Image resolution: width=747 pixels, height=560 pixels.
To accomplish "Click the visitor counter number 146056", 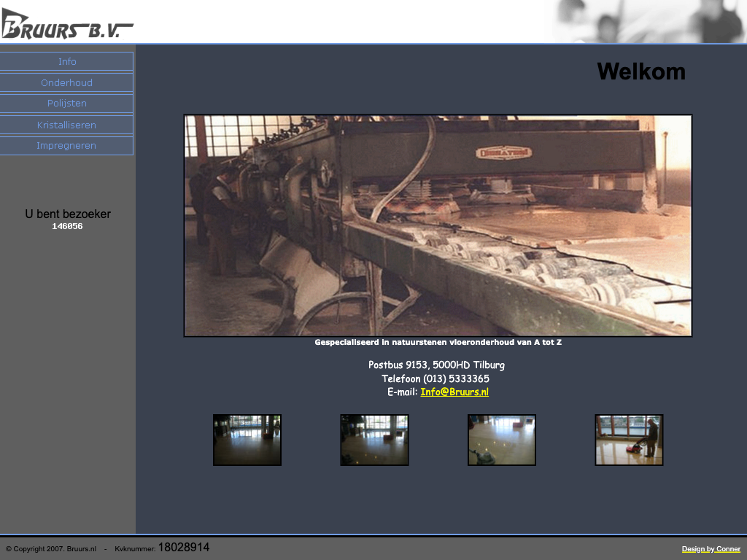I will pyautogui.click(x=67, y=227).
